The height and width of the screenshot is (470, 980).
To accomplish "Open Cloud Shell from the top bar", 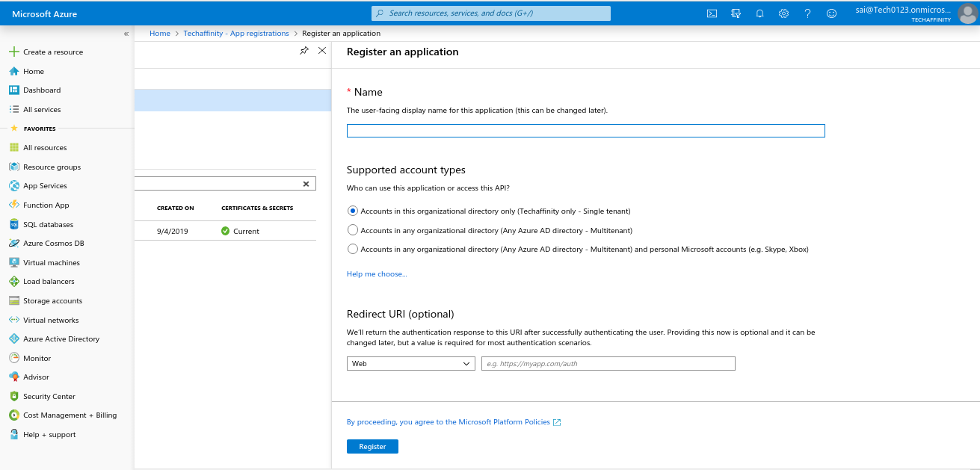I will coord(712,13).
